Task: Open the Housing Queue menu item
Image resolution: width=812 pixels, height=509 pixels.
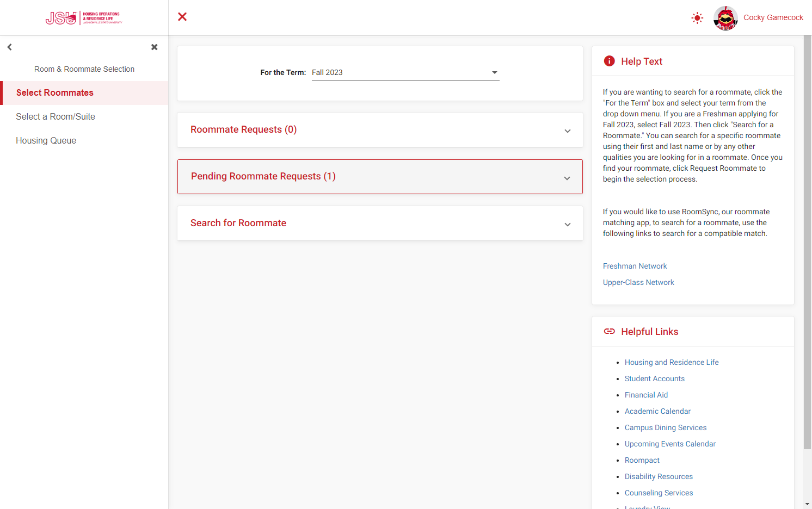Action: (x=85, y=141)
